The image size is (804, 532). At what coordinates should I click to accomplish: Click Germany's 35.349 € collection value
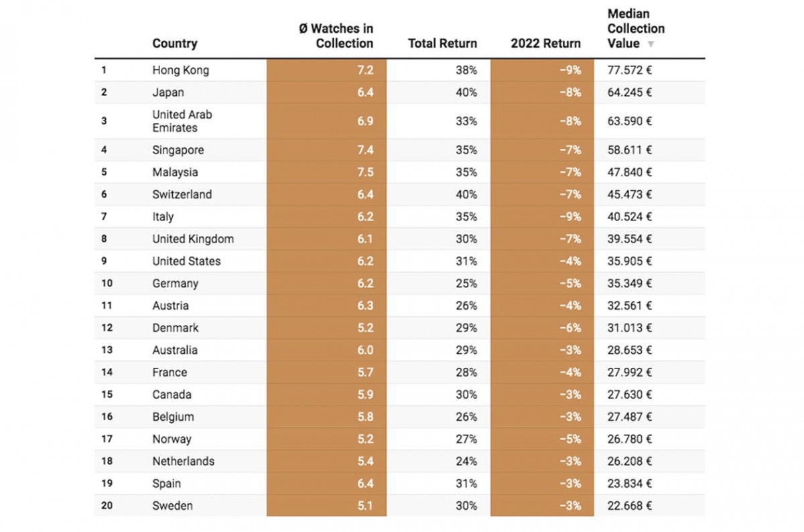pyautogui.click(x=628, y=283)
